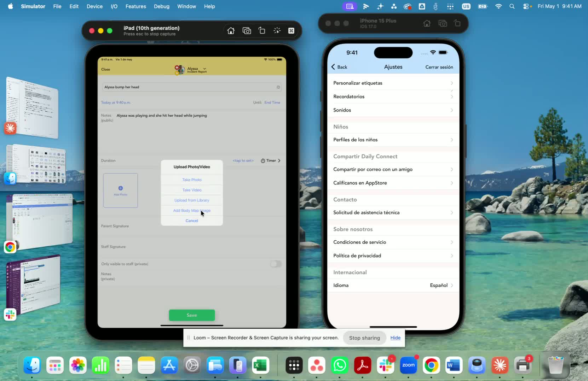Open the Debug menu
This screenshot has height=381, width=588.
[x=162, y=6]
